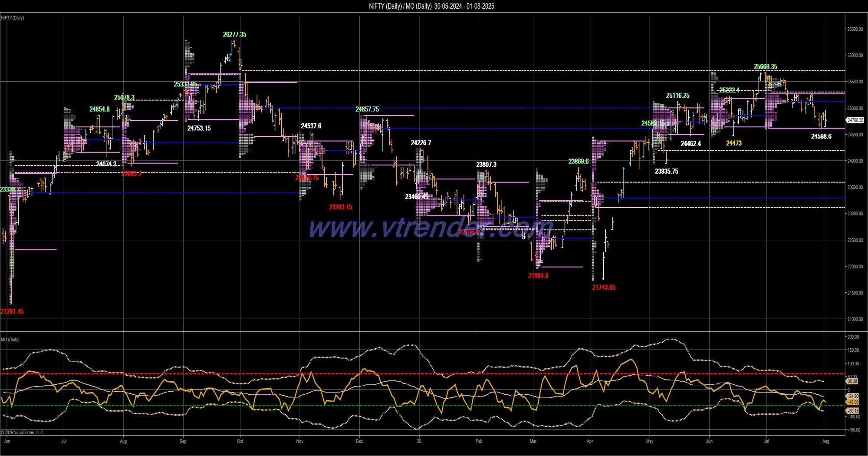Click the 23500.00 price axis label
Image resolution: width=868 pixels, height=456 pixels.
[855, 188]
